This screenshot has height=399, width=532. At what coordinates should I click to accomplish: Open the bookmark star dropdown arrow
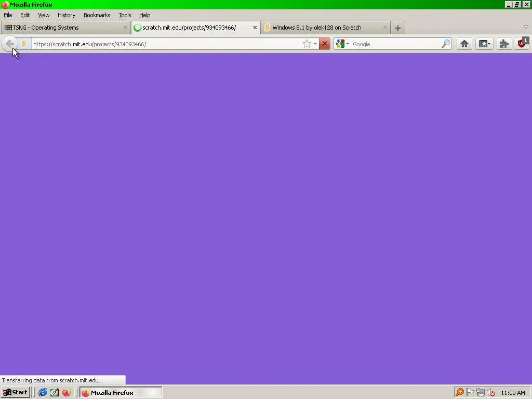coord(315,44)
